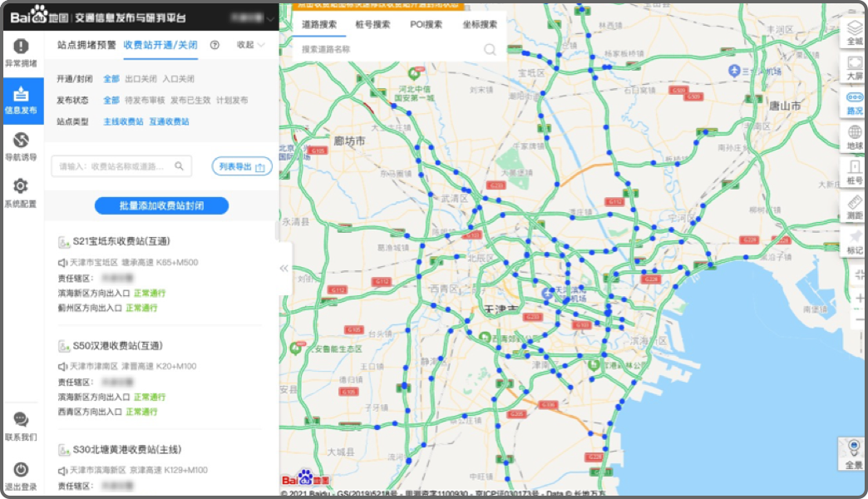The height and width of the screenshot is (499, 868).
Task: Switch to 道路搜索 search tab
Action: pos(319,24)
